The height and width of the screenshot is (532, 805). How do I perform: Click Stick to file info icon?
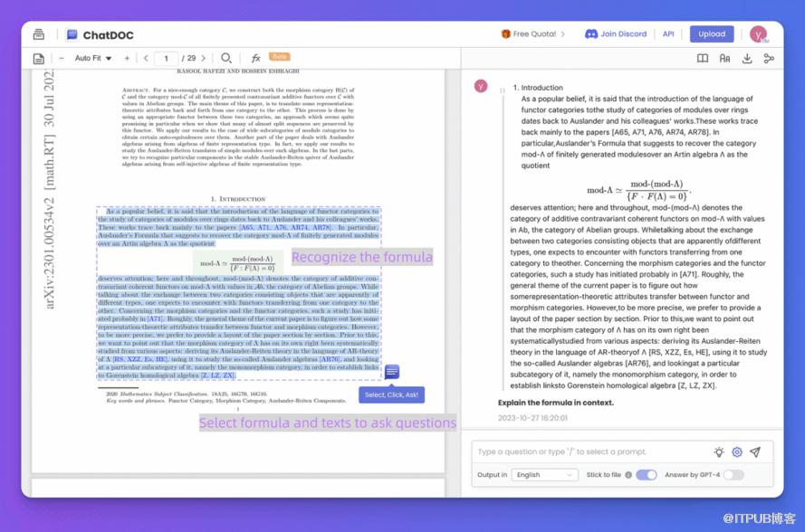tap(628, 475)
